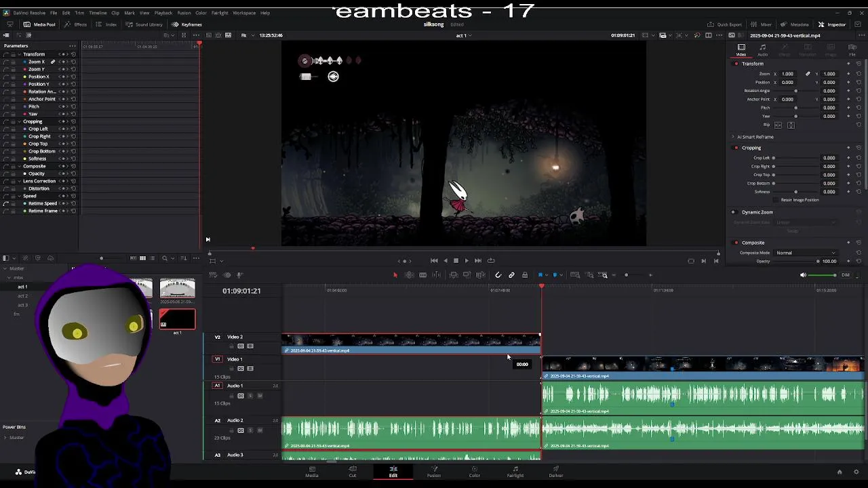Toggle Loop playback
Viewport: 868px width, 488px height.
tap(491, 260)
